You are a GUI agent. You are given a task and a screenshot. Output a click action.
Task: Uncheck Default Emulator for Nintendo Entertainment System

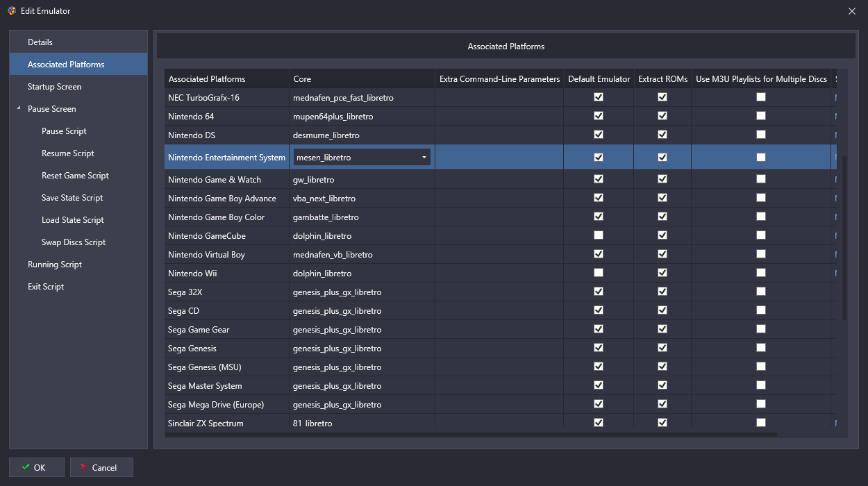point(599,157)
